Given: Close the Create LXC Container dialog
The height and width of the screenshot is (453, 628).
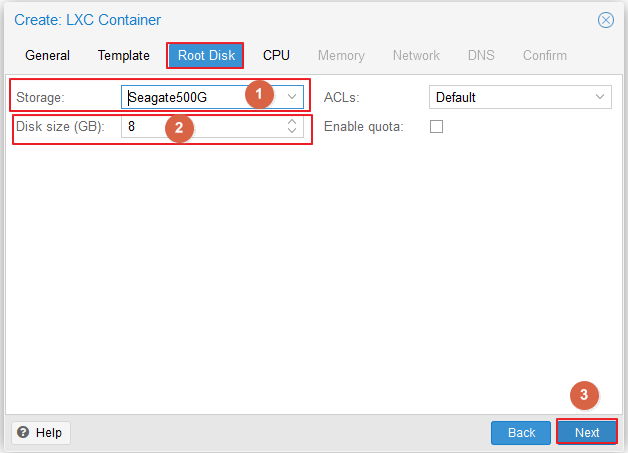Looking at the screenshot, I should coord(606,20).
